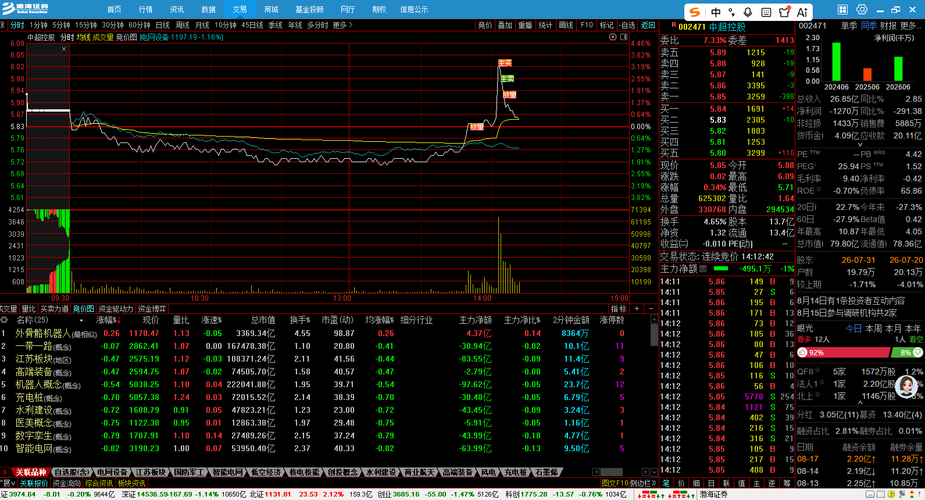Expand the 扩展 dropdown at bottom left
925x500 pixels.
pyautogui.click(x=8, y=483)
